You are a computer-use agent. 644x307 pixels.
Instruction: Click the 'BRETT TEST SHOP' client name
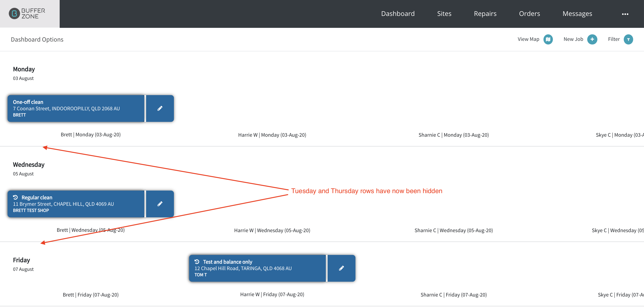click(31, 210)
